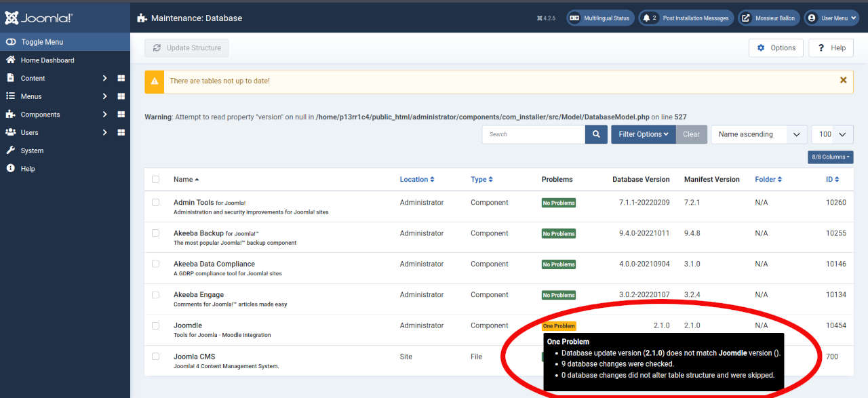
Task: Go to Home Dashboard in sidebar
Action: tap(47, 60)
